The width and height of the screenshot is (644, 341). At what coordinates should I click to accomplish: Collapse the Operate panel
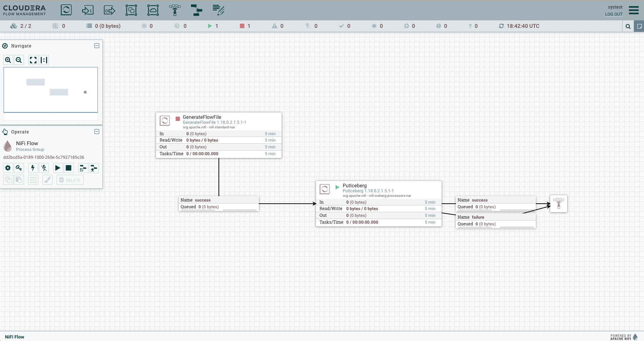click(x=97, y=132)
